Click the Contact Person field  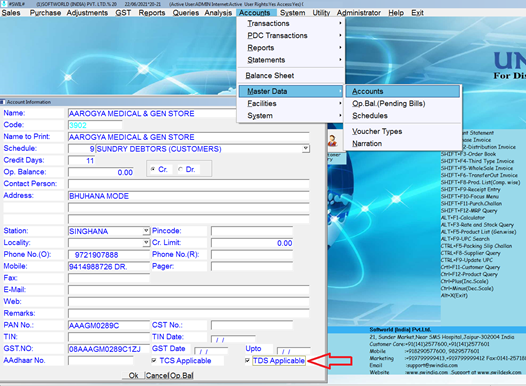tap(189, 184)
